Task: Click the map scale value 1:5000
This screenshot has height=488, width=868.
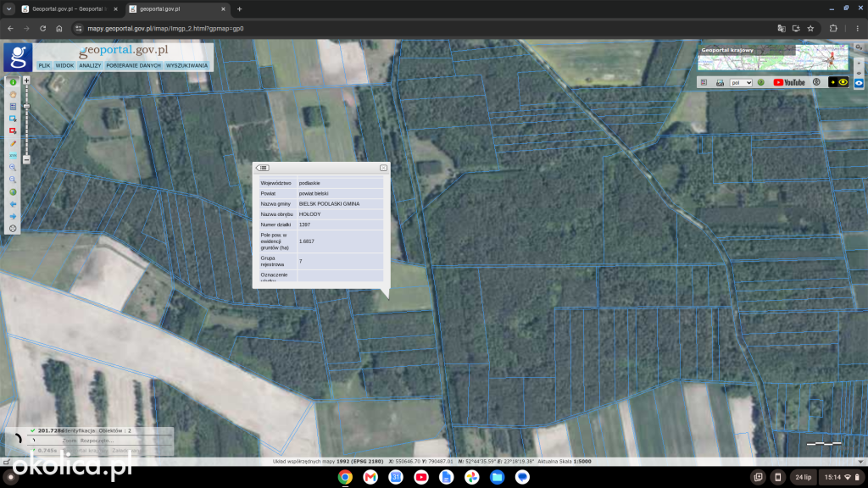Action: click(582, 461)
